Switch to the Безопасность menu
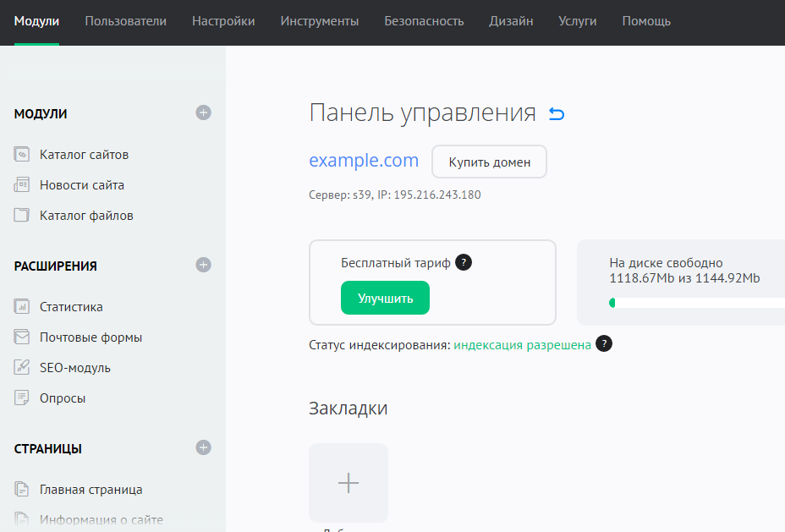Screen dimensions: 785x532 [x=424, y=21]
